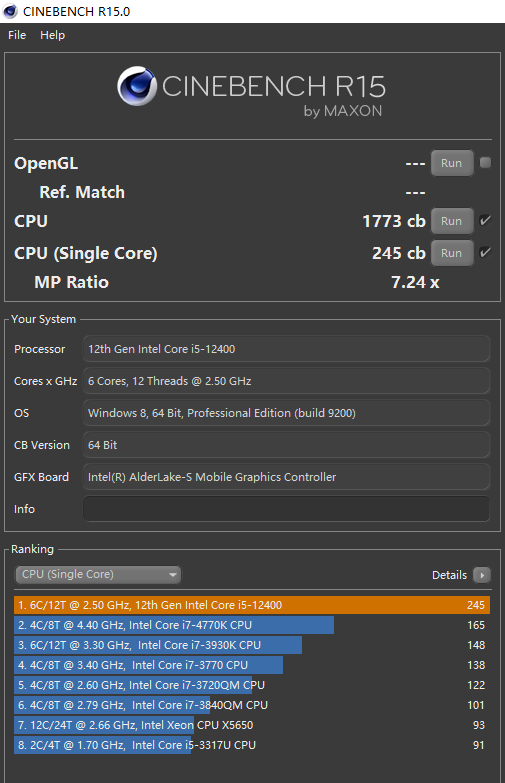Open the Help menu
This screenshot has height=783, width=505.
pyautogui.click(x=52, y=35)
